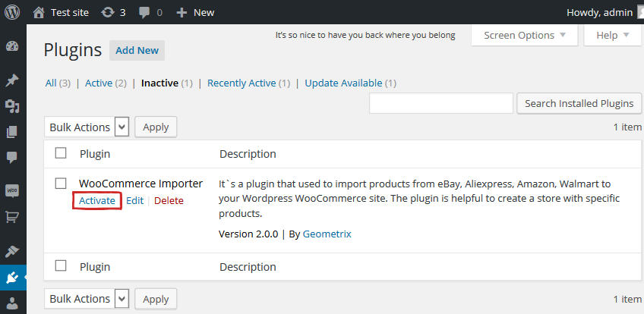Click bottom '1 item' count text
This screenshot has width=644, height=314.
(627, 299)
